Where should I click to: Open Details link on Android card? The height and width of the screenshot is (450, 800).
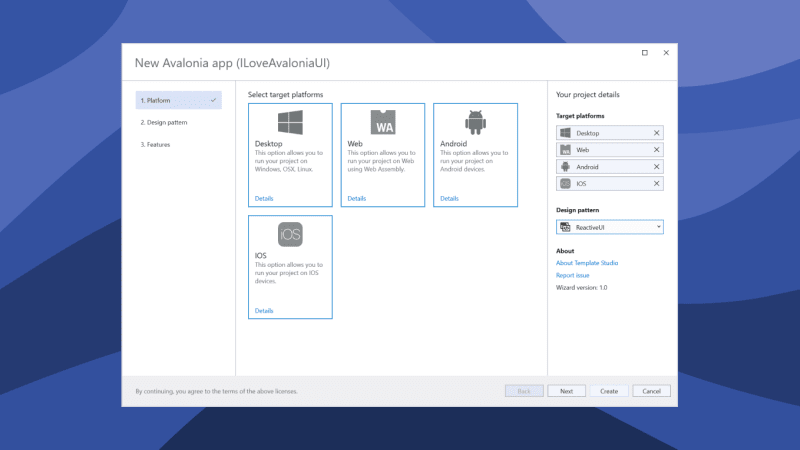click(x=449, y=198)
